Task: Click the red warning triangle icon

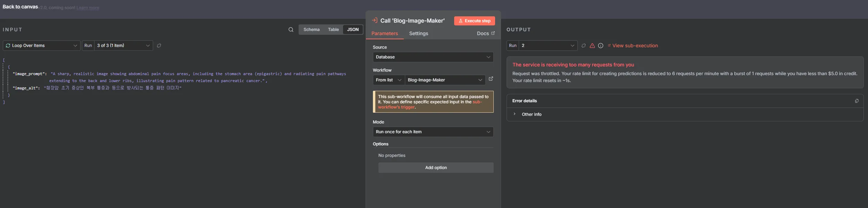Action: 592,46
